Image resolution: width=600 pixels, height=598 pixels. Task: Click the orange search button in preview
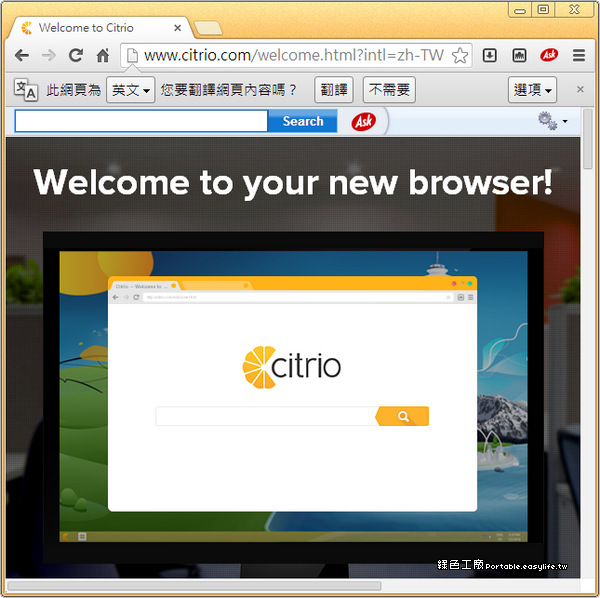pos(402,416)
